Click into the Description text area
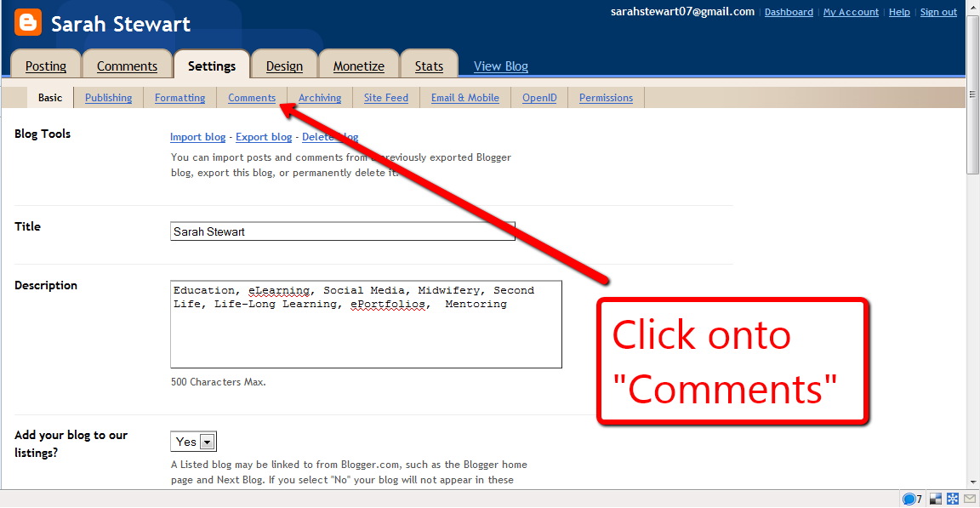Screen dimensions: 980x508 pos(367,324)
